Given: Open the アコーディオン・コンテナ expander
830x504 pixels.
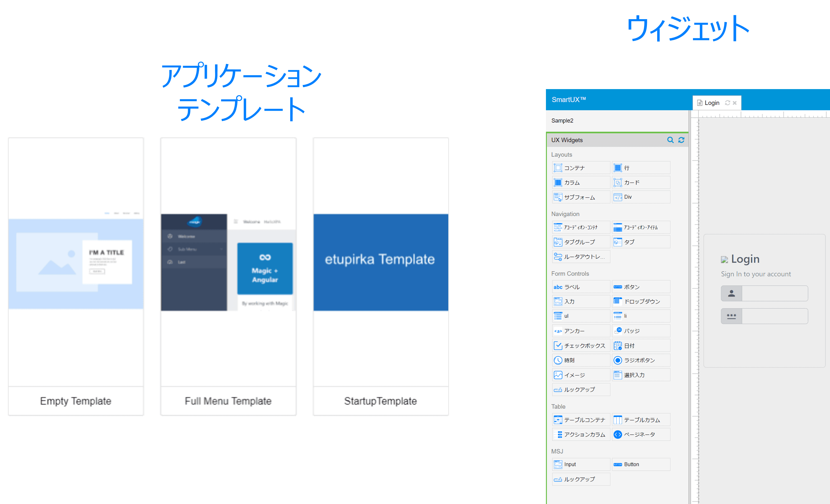Looking at the screenshot, I should (579, 228).
